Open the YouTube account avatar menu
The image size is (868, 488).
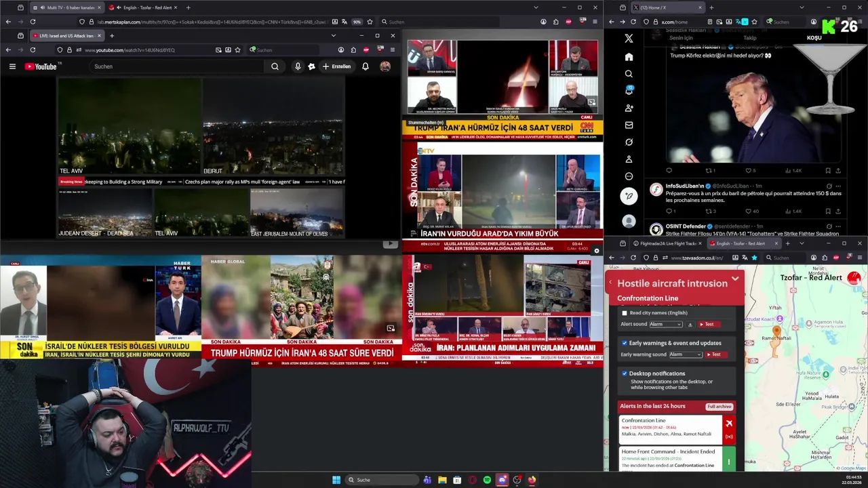[x=385, y=66]
